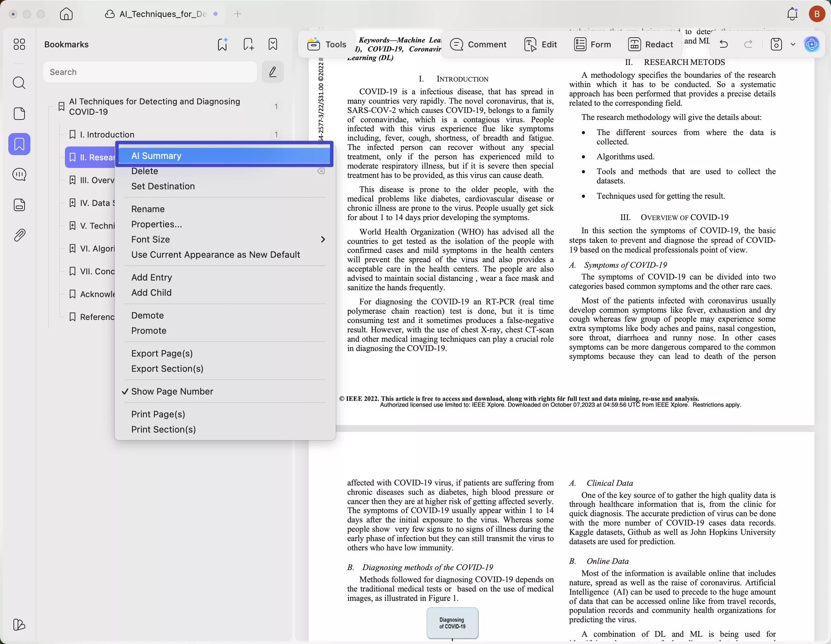Viewport: 831px width, 644px height.
Task: Switch to Form editing mode
Action: [592, 44]
